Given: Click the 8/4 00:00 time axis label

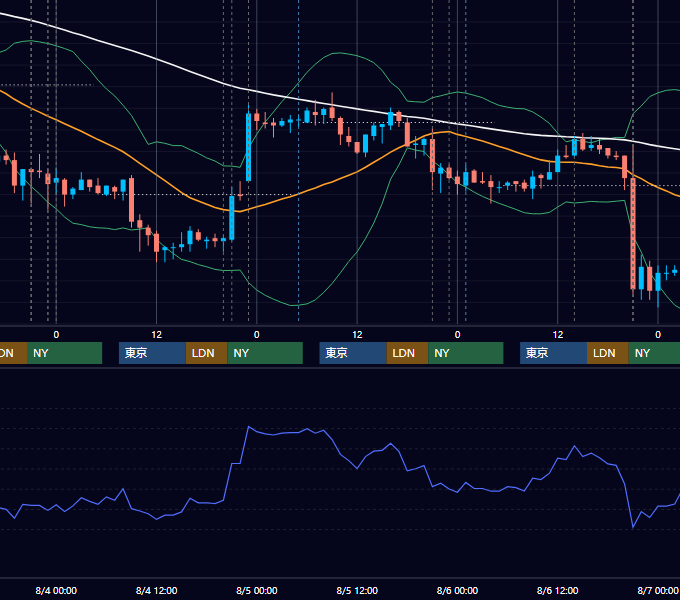Looking at the screenshot, I should coord(56,590).
